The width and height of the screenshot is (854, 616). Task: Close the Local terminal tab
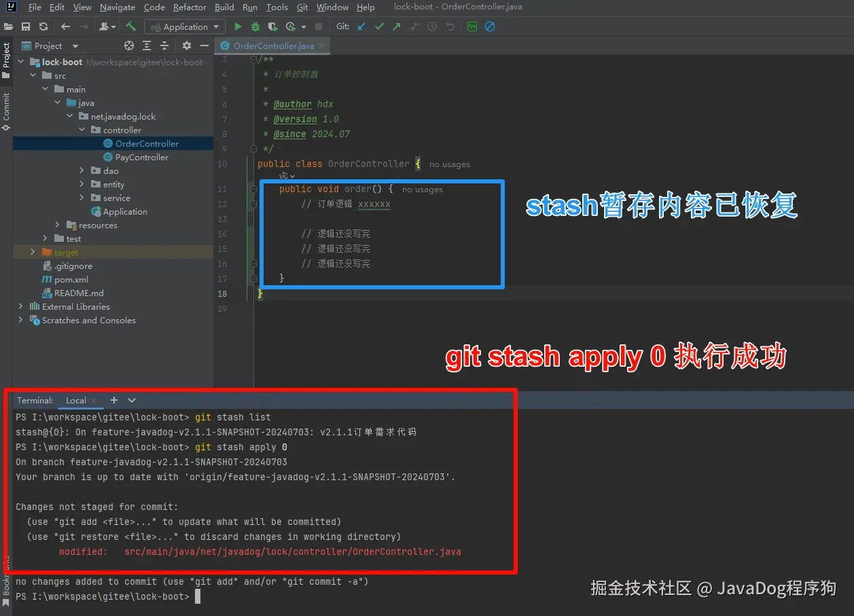94,401
